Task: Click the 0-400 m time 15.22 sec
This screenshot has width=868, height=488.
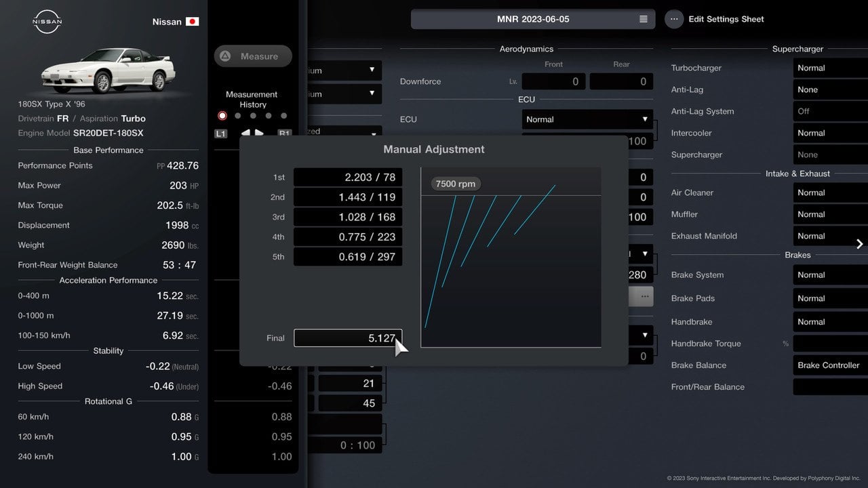Action: (178, 296)
